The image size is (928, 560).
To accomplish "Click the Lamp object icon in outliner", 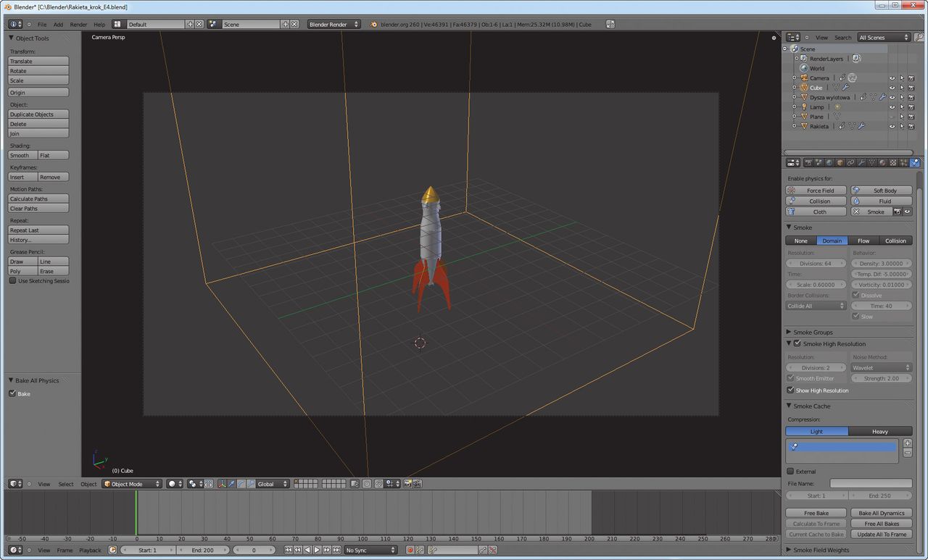I will (804, 107).
